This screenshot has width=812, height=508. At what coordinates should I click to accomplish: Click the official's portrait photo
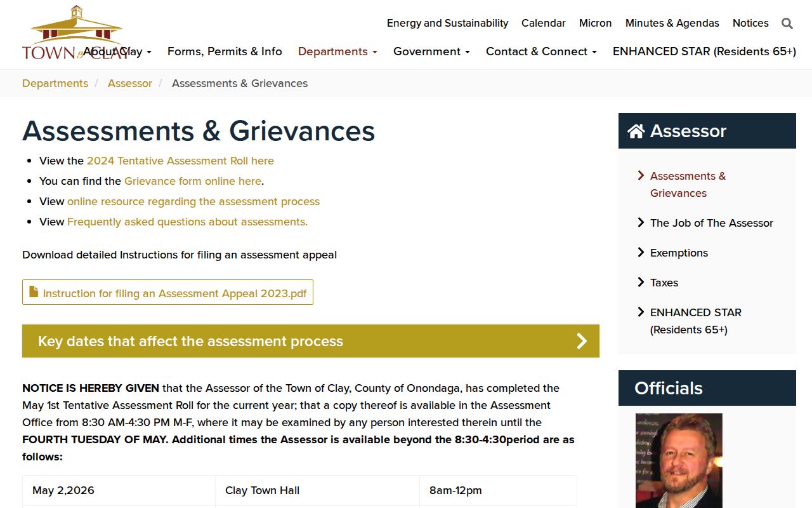[679, 460]
